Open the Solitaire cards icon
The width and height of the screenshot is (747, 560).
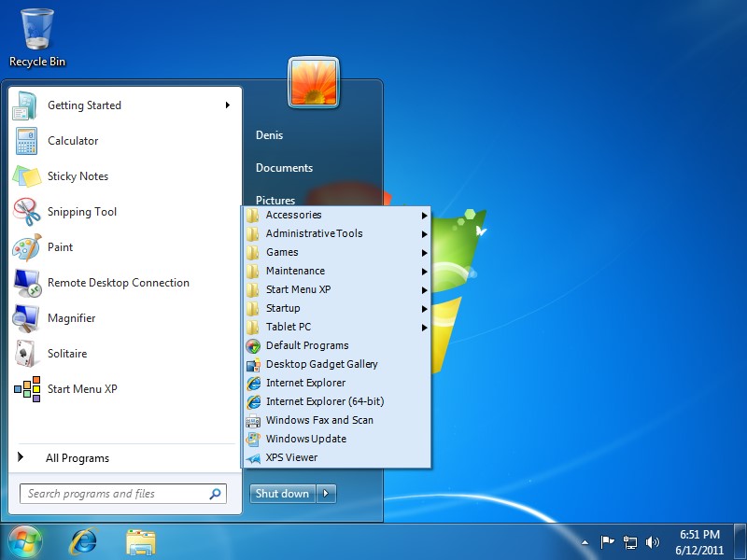[x=26, y=354]
